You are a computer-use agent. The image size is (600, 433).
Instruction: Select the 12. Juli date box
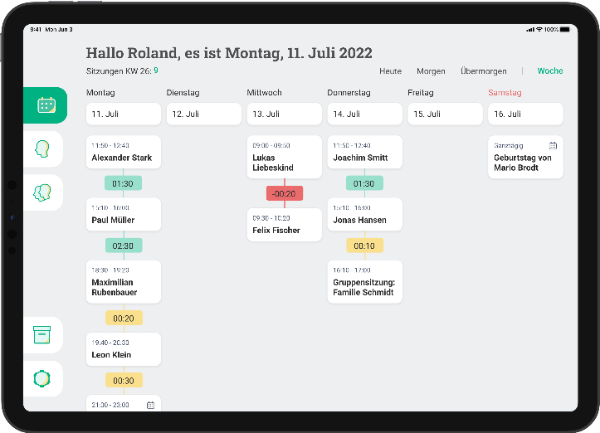(x=204, y=114)
